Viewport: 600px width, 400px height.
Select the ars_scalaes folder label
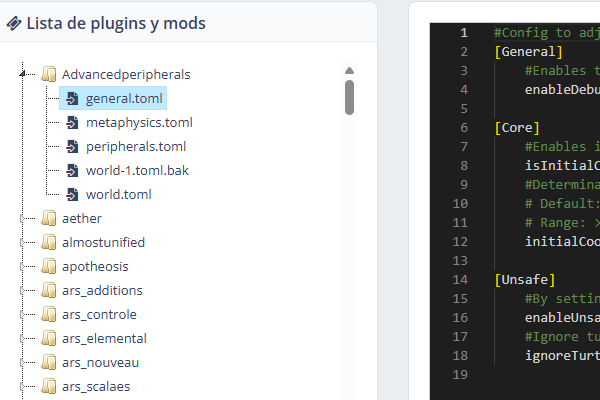coord(96,386)
